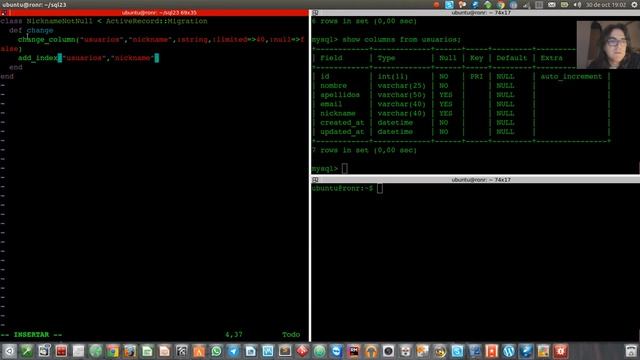Open the headphones Audacity icon in dock
640x360 pixels.
click(x=371, y=351)
